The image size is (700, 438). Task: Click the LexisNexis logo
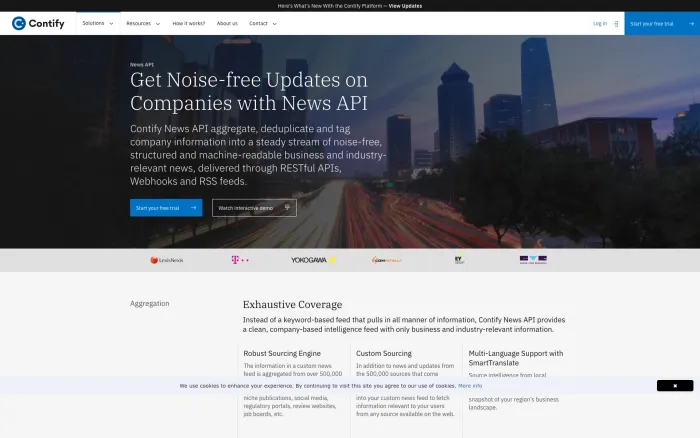pos(167,260)
